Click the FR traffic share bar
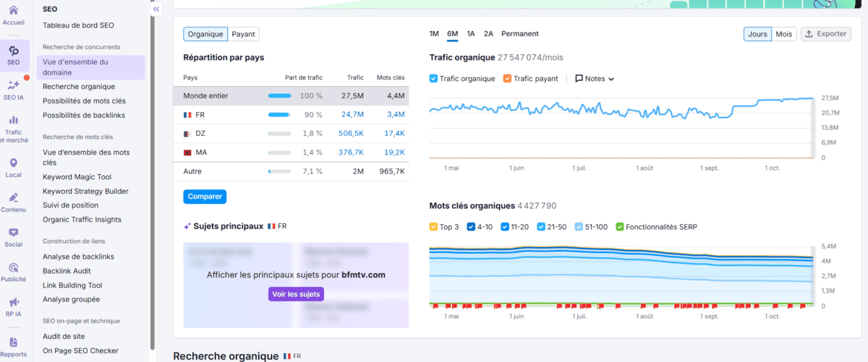This screenshot has height=362, width=868. point(279,115)
